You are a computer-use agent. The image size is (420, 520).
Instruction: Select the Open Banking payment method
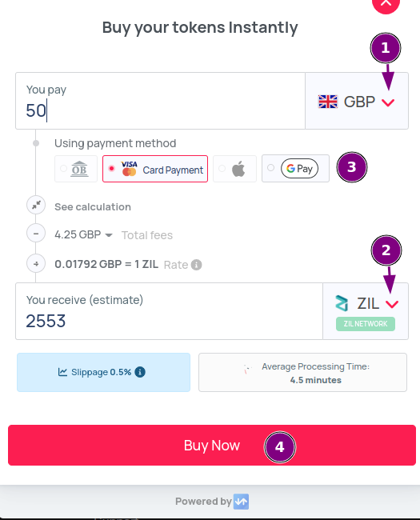tap(76, 169)
